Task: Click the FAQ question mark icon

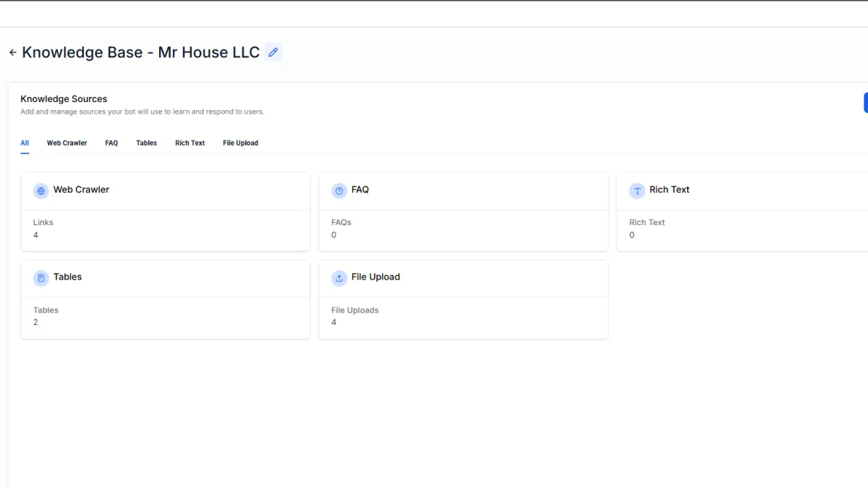Action: click(339, 190)
